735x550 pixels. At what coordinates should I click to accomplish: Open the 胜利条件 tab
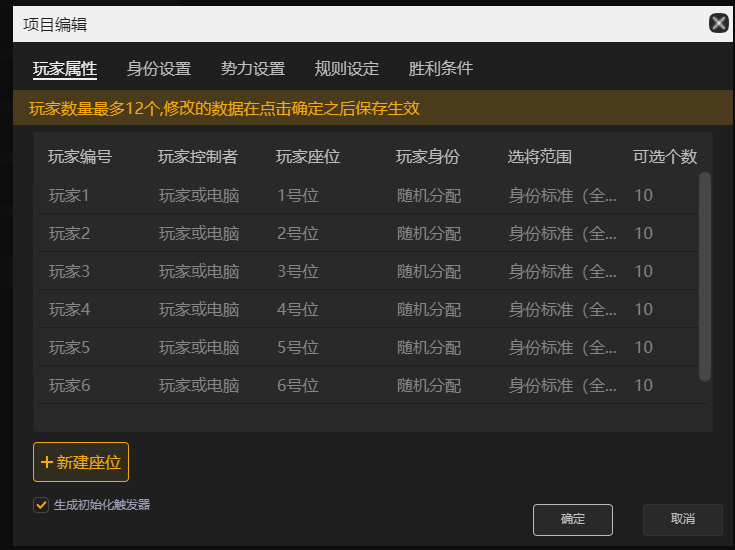441,69
